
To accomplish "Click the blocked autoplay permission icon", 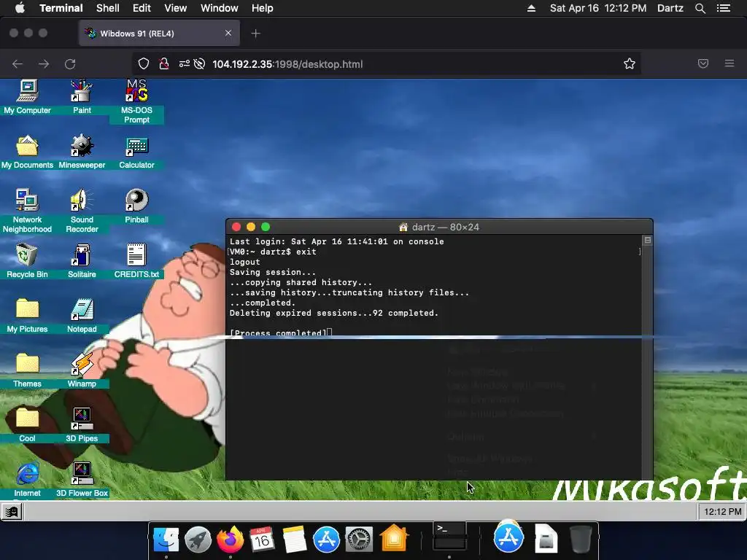I will [x=200, y=64].
